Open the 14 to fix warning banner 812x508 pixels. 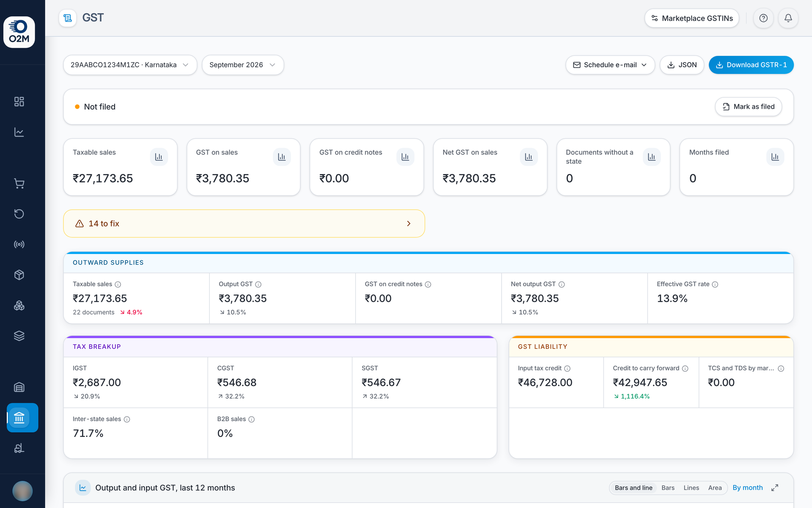(x=244, y=224)
